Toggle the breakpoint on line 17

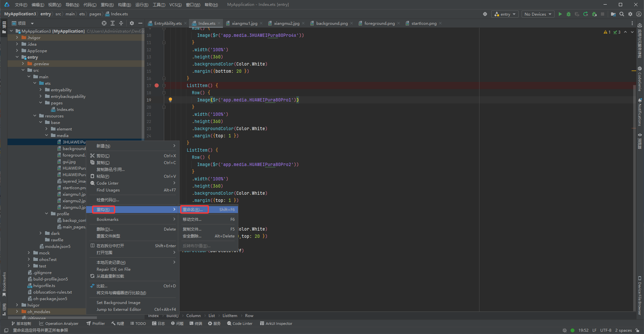pos(157,85)
